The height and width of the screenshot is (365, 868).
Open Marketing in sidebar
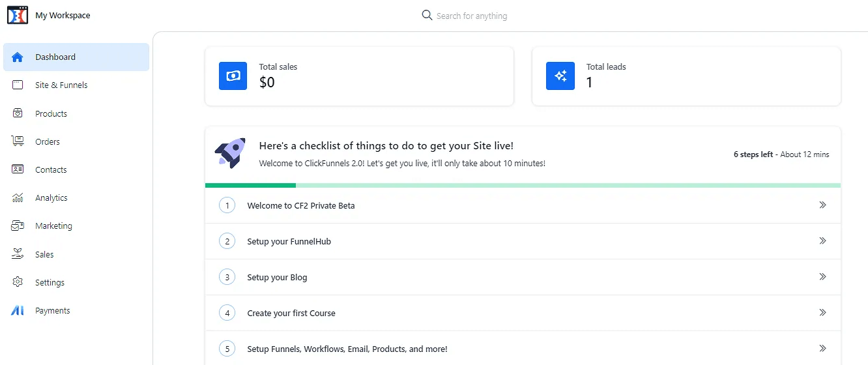(x=76, y=226)
